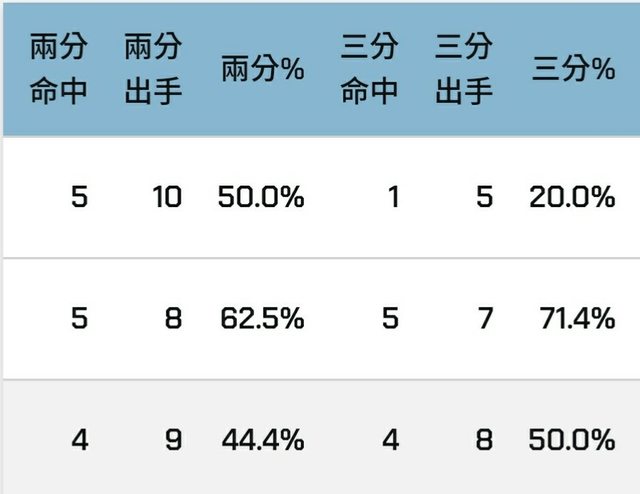Sort by the 兩分出手 column header
This screenshot has height=494, width=640.
pos(153,69)
